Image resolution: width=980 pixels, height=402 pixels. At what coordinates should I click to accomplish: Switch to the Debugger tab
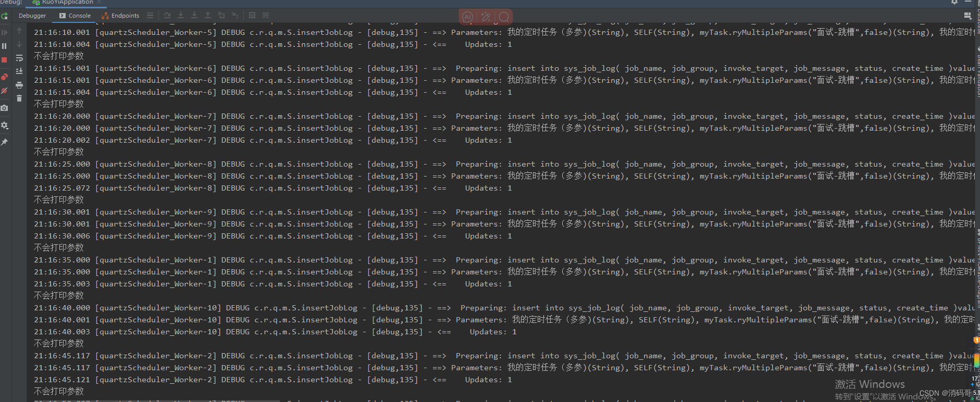click(32, 16)
